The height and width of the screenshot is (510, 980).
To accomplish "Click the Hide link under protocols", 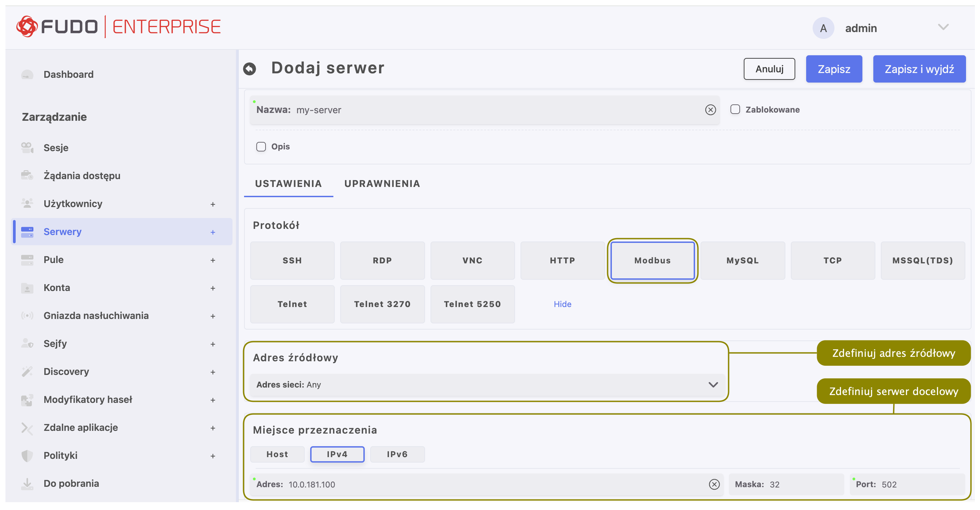I will [x=562, y=304].
